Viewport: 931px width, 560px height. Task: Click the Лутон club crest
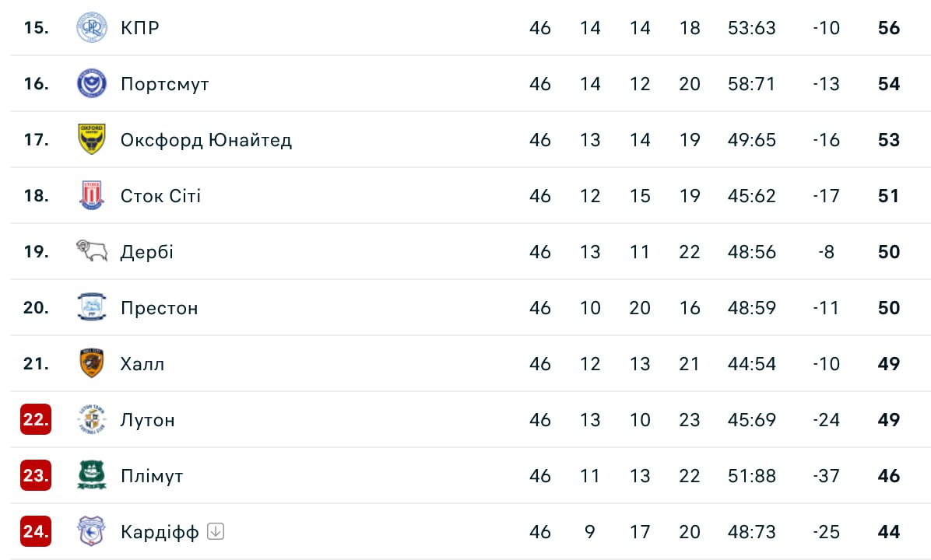pos(92,420)
